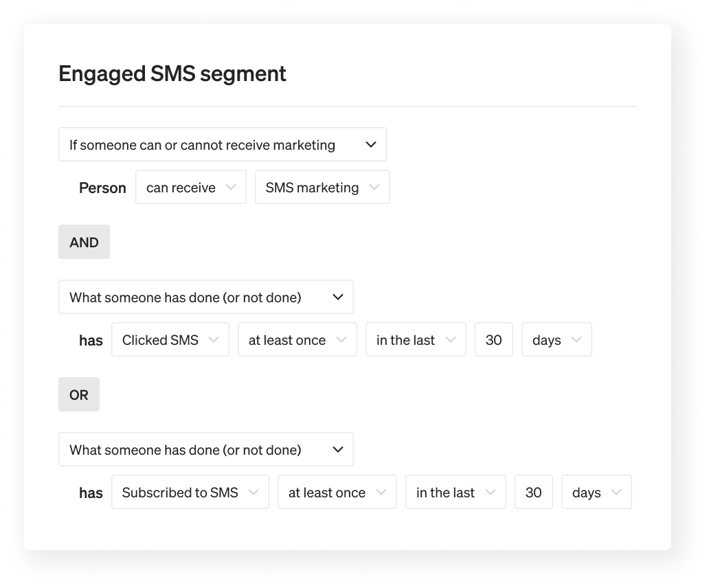Open the can receive dropdown

190,187
